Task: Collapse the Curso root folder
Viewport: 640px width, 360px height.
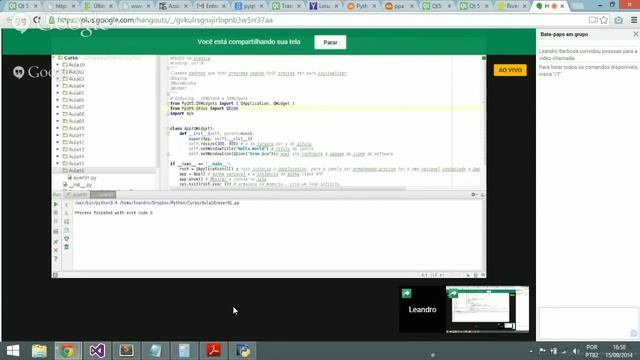Action: [54, 58]
